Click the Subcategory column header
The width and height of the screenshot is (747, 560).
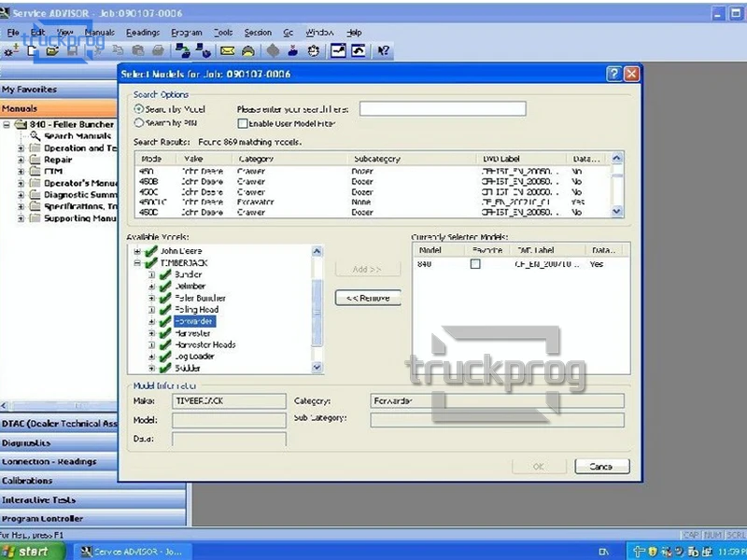click(x=413, y=159)
